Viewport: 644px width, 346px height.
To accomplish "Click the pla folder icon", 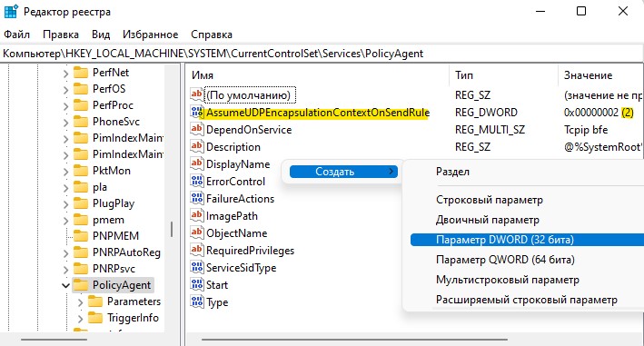I will point(81,187).
